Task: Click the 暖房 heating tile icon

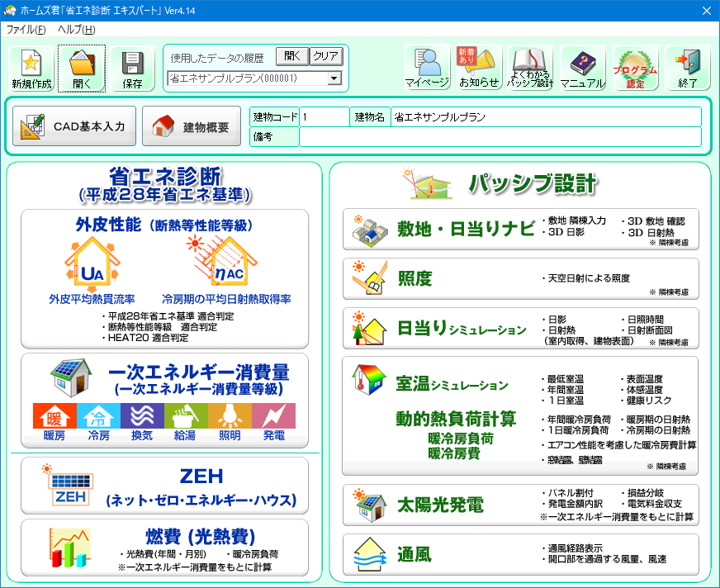Action: click(x=54, y=416)
